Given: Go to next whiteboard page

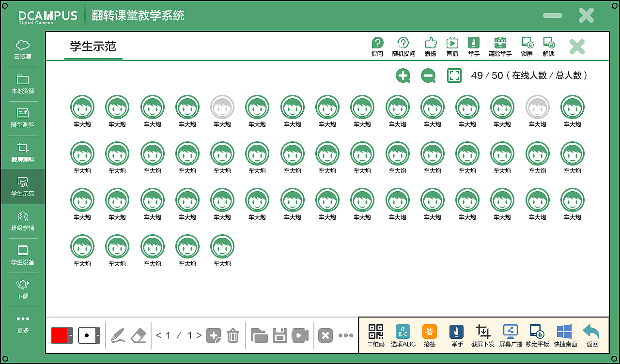Looking at the screenshot, I should pyautogui.click(x=199, y=335).
